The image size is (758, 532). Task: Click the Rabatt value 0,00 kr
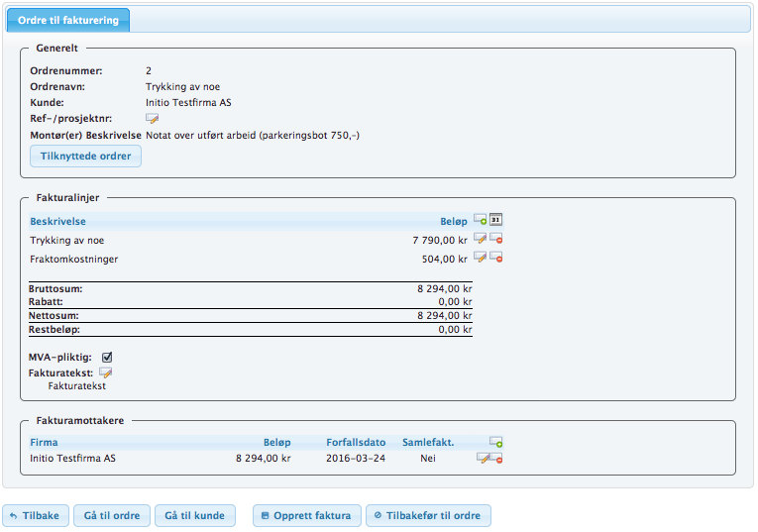click(x=456, y=302)
